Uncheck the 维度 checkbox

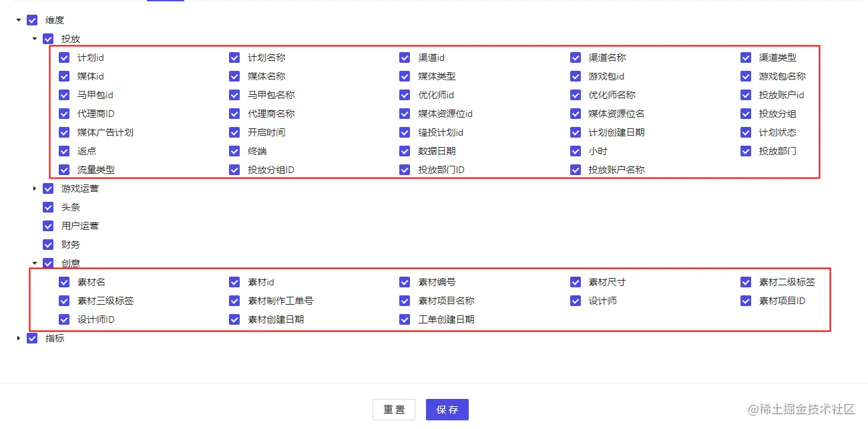[x=32, y=20]
